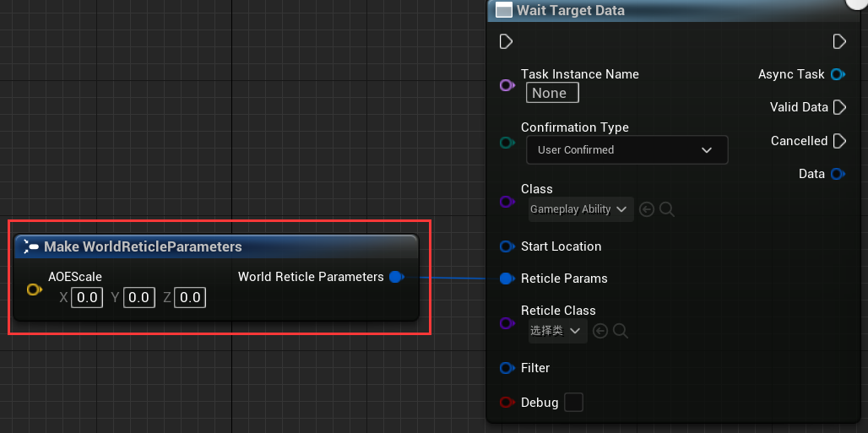The image size is (868, 433).
Task: Use selected asset arrow next to Reticle Class
Action: 600,331
